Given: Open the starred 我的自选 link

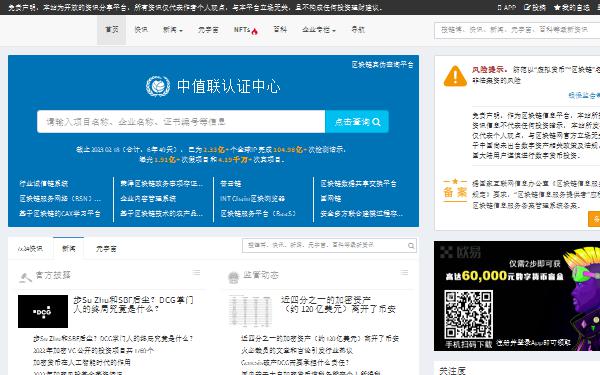Looking at the screenshot, I should point(572,7).
